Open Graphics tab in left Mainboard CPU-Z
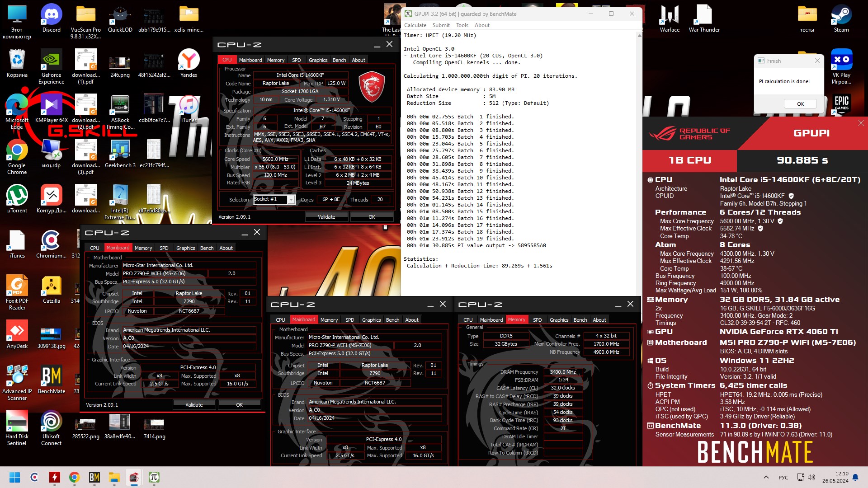This screenshot has height=488, width=868. tap(185, 248)
